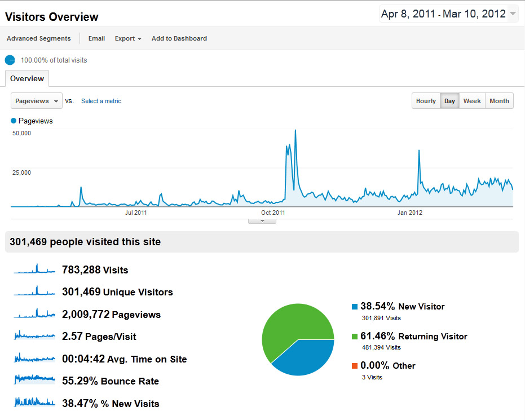The image size is (525, 420).
Task: Select the Week view toggle
Action: point(472,101)
